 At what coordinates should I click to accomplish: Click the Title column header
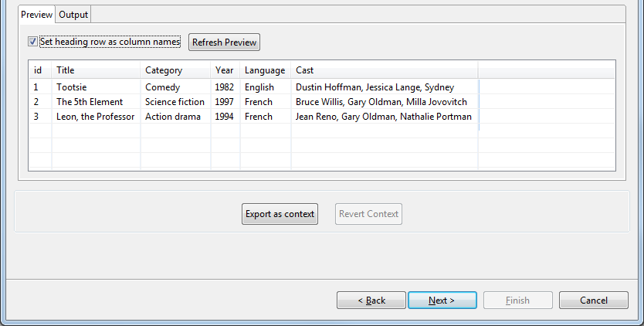pyautogui.click(x=96, y=70)
